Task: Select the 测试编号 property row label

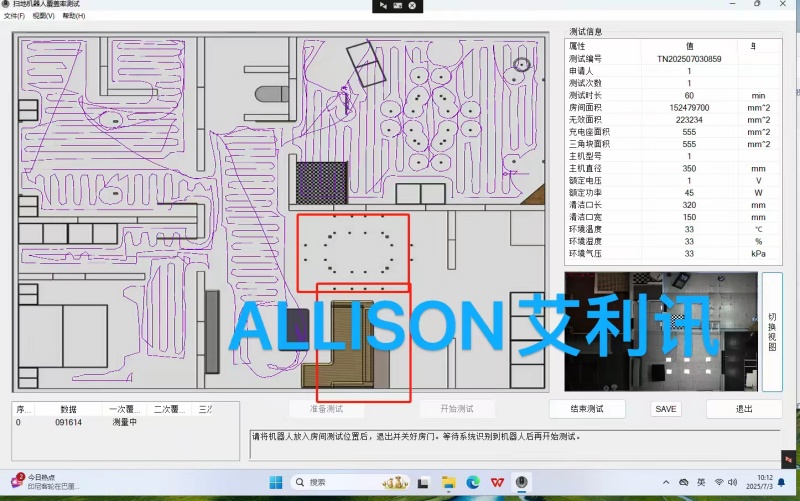Action: (x=585, y=59)
